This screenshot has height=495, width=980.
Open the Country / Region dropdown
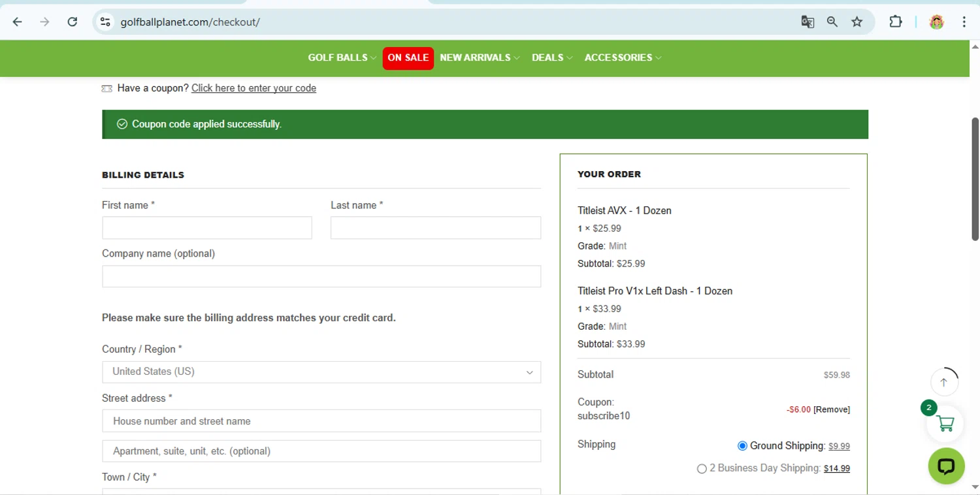321,372
